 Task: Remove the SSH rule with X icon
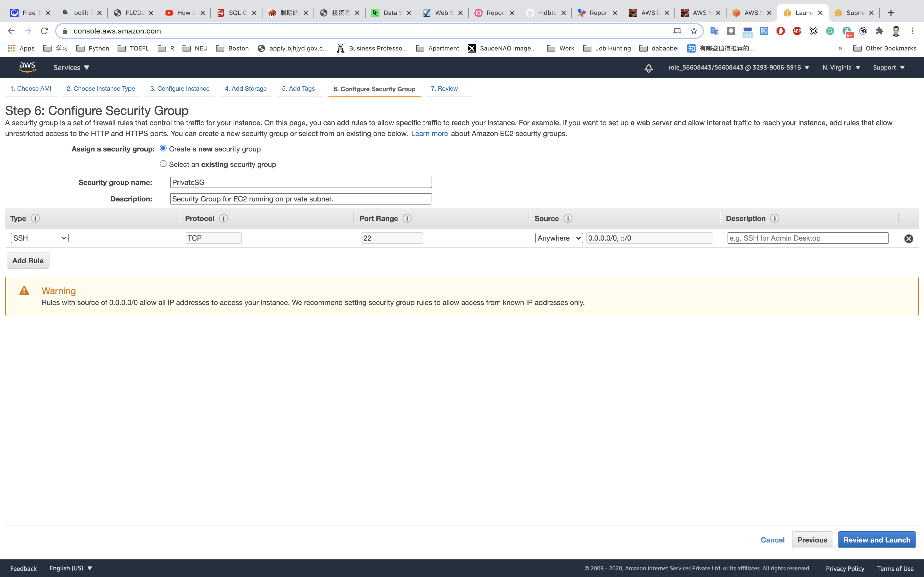(908, 239)
